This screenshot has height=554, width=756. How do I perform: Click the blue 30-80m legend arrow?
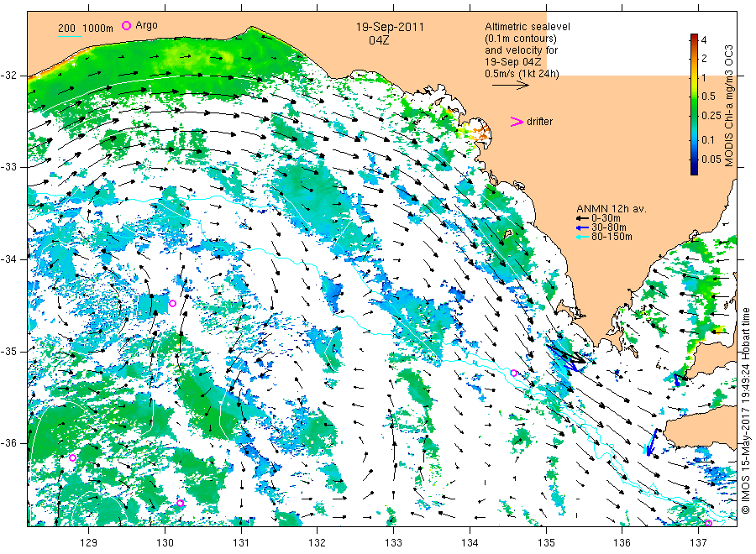click(582, 227)
